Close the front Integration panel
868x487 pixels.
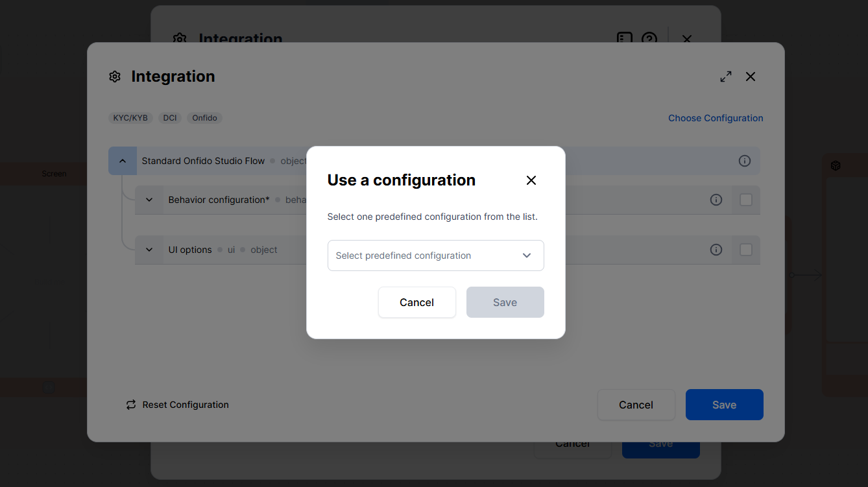tap(751, 77)
